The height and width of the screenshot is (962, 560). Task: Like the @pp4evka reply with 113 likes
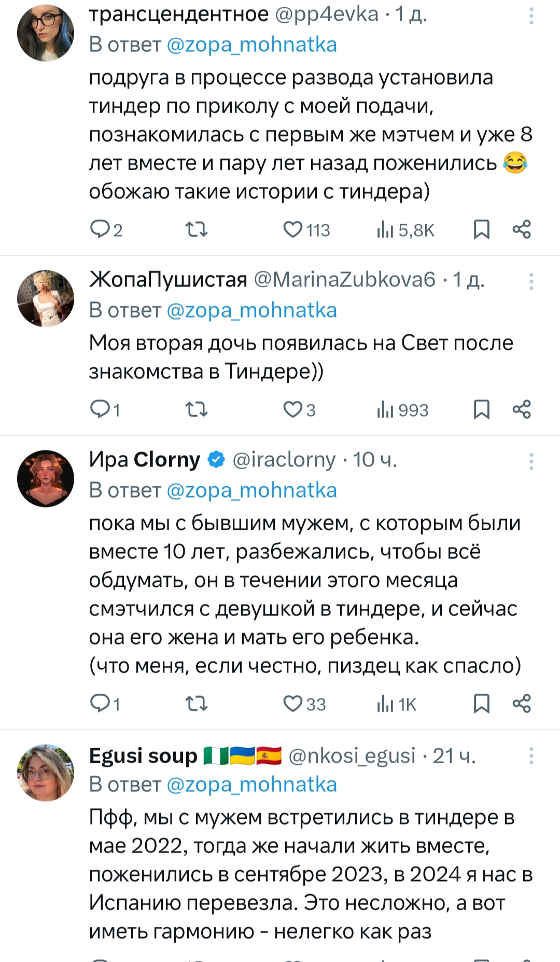point(293,229)
